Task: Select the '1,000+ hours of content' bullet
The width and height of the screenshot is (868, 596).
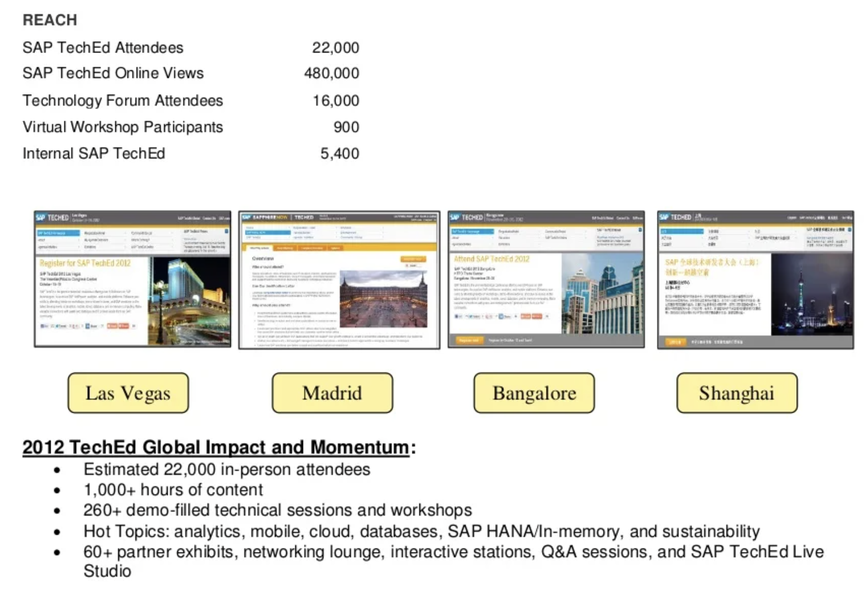Action: [x=173, y=490]
